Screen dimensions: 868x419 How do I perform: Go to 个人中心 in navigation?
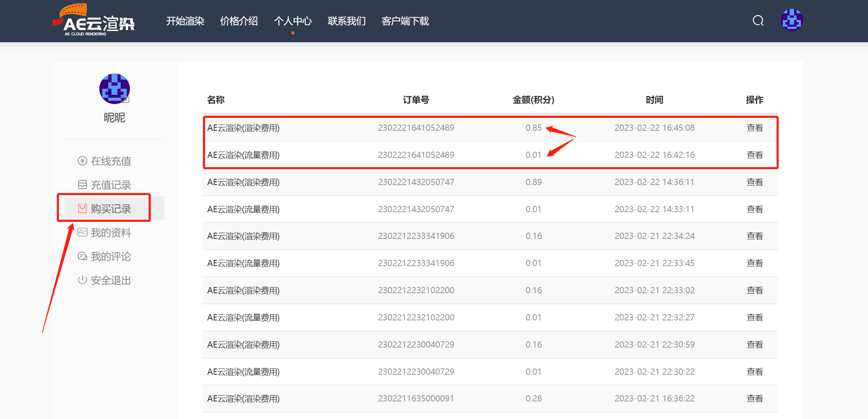point(293,21)
